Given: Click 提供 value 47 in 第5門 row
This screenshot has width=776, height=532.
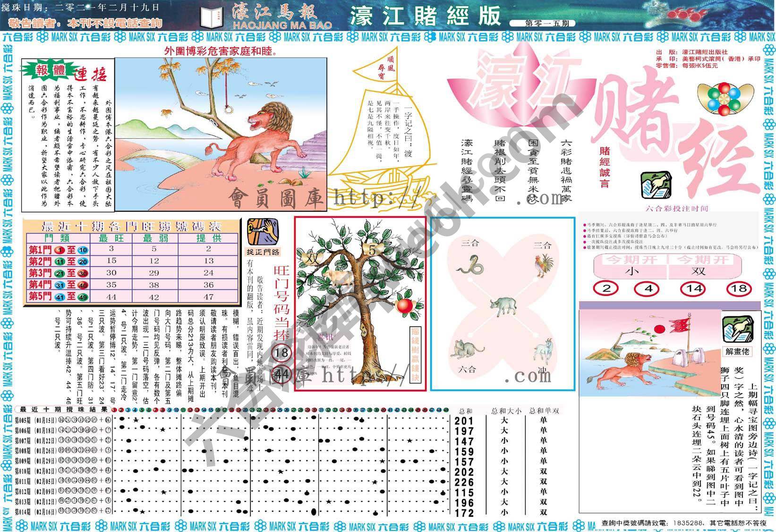Looking at the screenshot, I should [x=209, y=296].
